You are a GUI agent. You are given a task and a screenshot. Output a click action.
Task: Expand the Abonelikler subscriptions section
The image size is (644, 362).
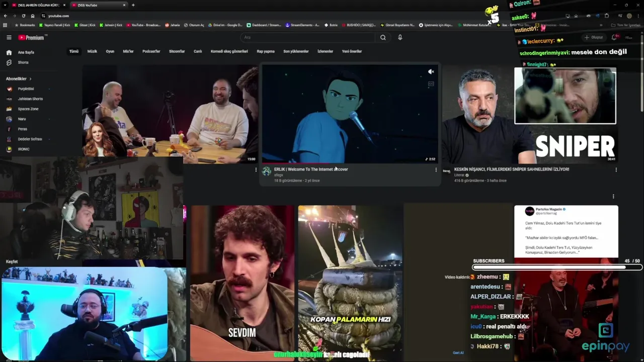(19, 79)
